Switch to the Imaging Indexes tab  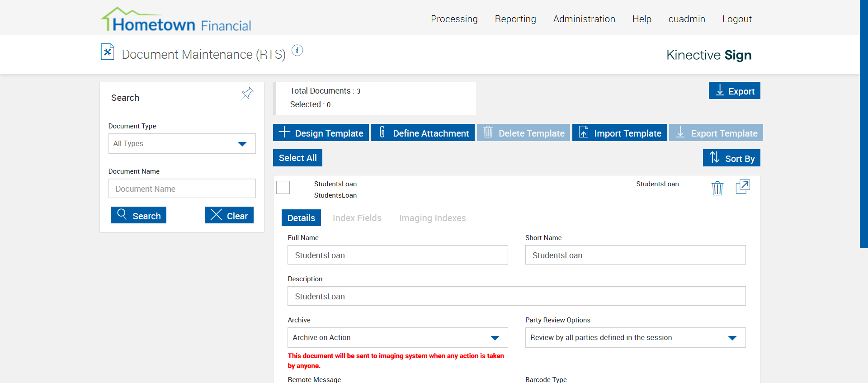pyautogui.click(x=433, y=218)
